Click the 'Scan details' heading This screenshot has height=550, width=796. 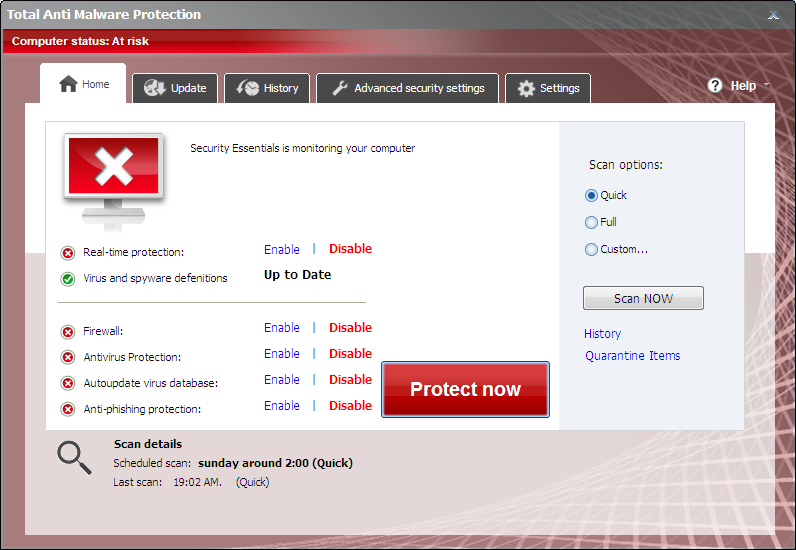click(148, 444)
